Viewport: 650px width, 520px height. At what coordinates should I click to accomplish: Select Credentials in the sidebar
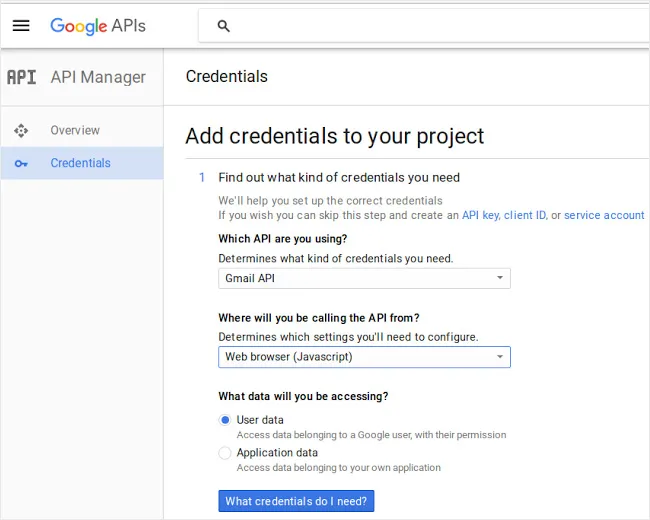(x=80, y=163)
